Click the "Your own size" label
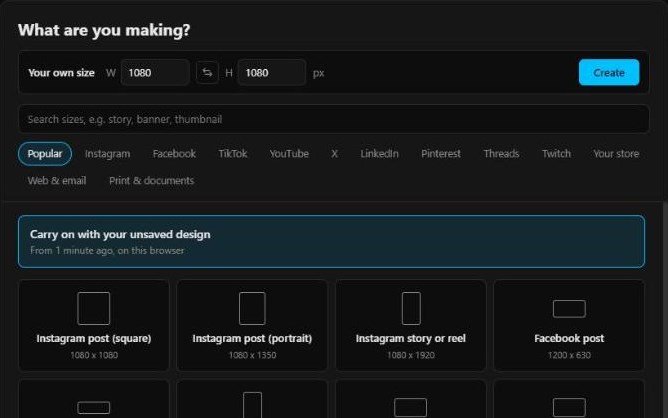The image size is (668, 418). pos(61,73)
